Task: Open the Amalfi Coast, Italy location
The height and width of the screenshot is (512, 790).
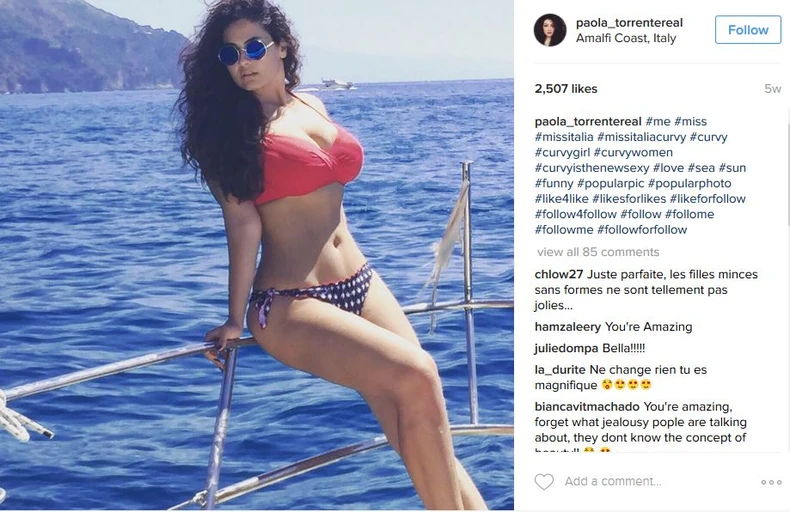Action: tap(626, 38)
